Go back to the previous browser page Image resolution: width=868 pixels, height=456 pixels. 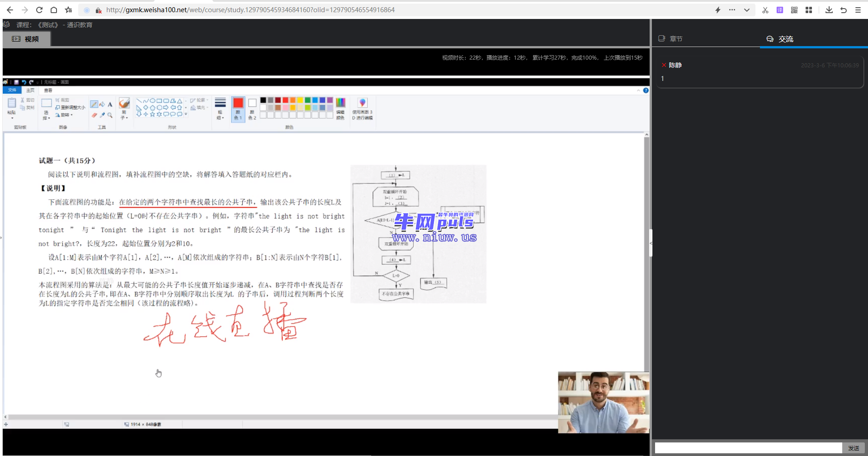click(x=9, y=10)
